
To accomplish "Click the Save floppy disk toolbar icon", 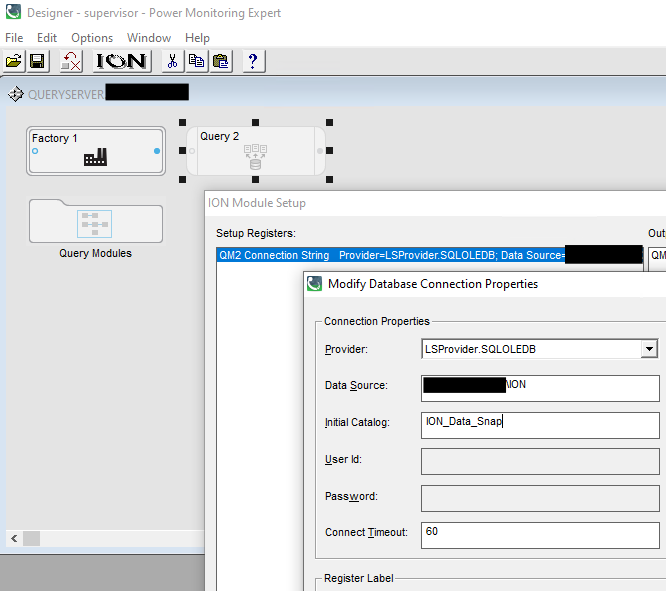I will coord(38,61).
